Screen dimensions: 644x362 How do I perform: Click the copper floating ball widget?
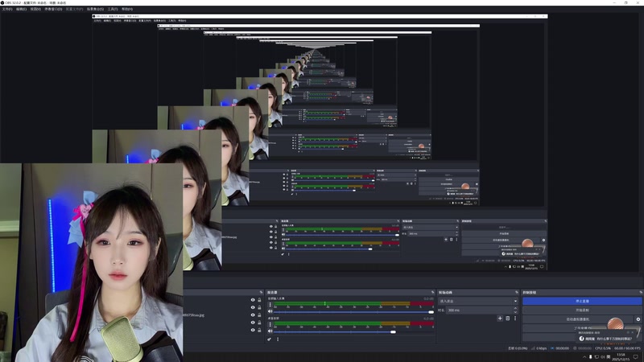[x=615, y=324]
